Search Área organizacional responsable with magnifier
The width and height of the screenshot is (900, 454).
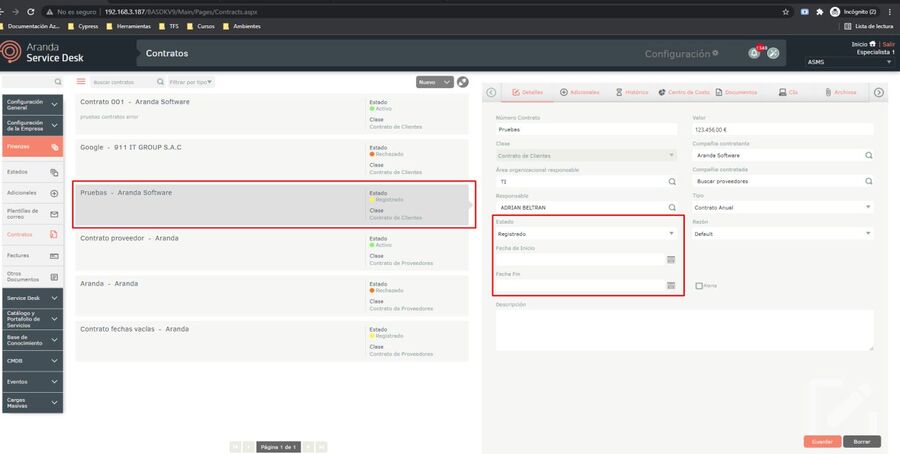coord(672,181)
